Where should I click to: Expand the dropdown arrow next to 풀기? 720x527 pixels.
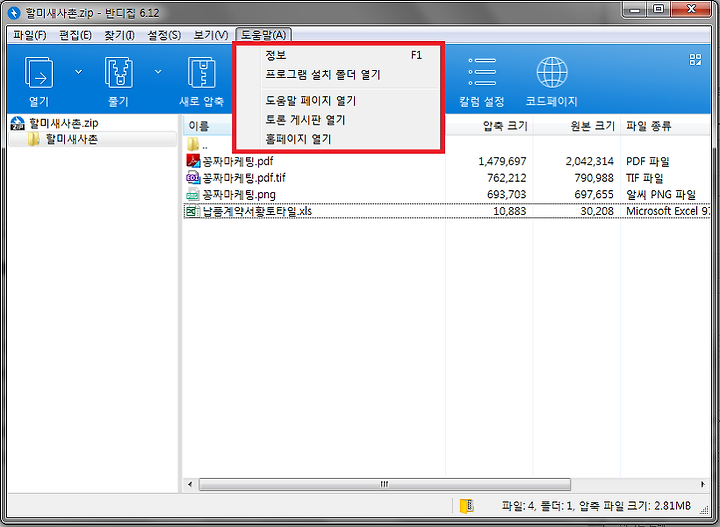tap(158, 72)
